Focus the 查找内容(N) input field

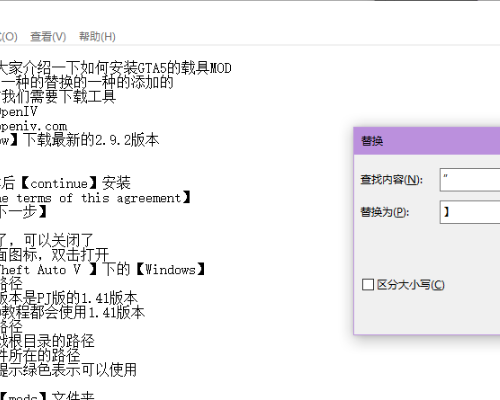(470, 180)
